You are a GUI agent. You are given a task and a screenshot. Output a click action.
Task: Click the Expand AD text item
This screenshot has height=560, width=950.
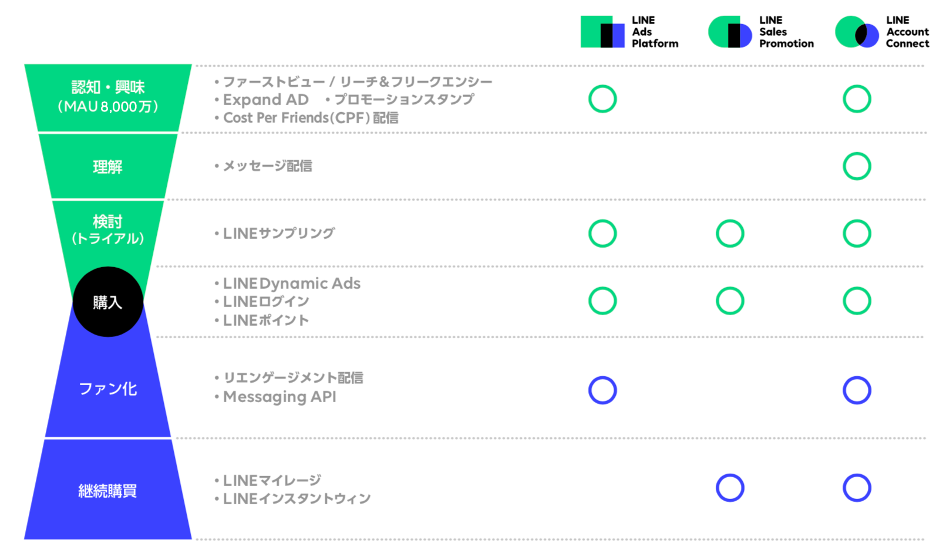point(265,100)
